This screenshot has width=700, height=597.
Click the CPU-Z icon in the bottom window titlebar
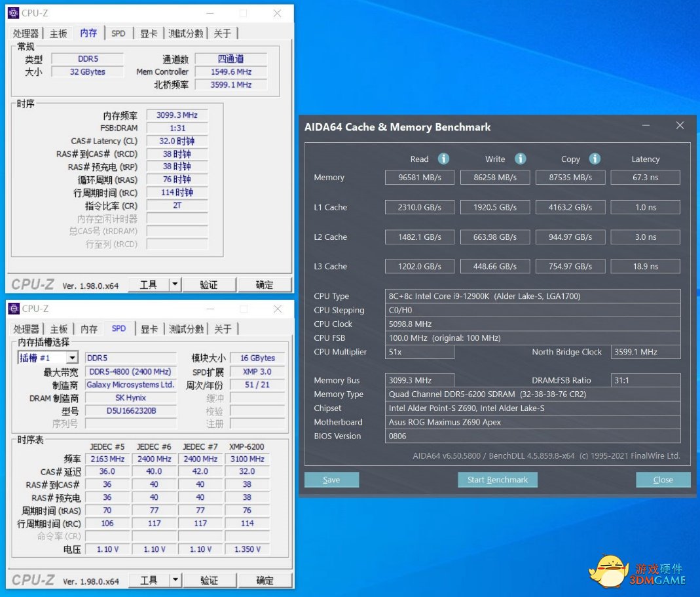13,308
